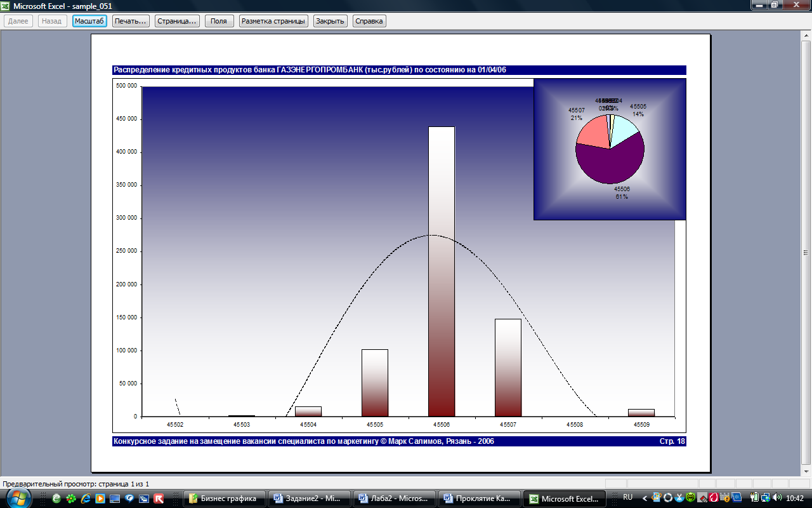The height and width of the screenshot is (508, 812).
Task: Click Закрыть to exit preview
Action: 330,21
